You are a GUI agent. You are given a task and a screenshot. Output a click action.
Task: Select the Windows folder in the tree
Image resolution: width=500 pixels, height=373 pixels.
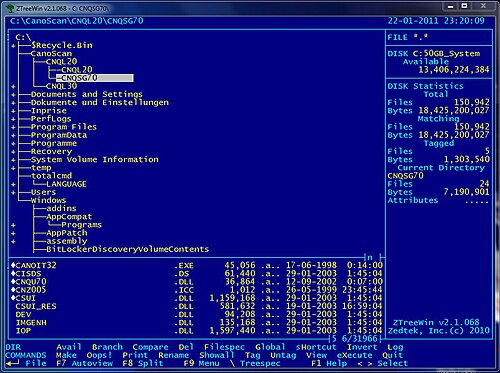point(49,200)
